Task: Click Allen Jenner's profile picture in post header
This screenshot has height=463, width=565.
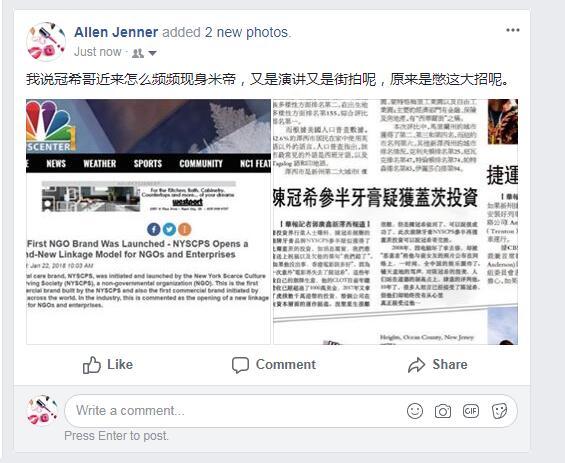Action: coord(46,42)
